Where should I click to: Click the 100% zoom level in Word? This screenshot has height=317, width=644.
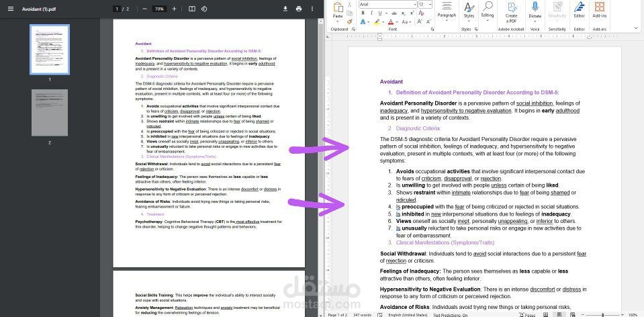pos(633,315)
